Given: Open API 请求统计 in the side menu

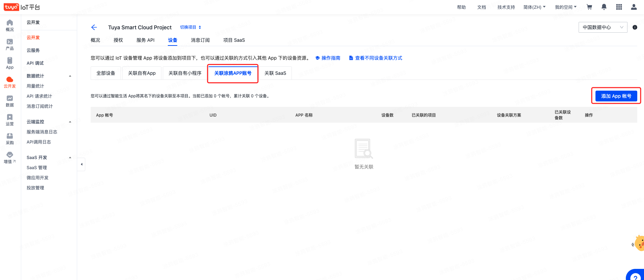Looking at the screenshot, I should pyautogui.click(x=39, y=96).
